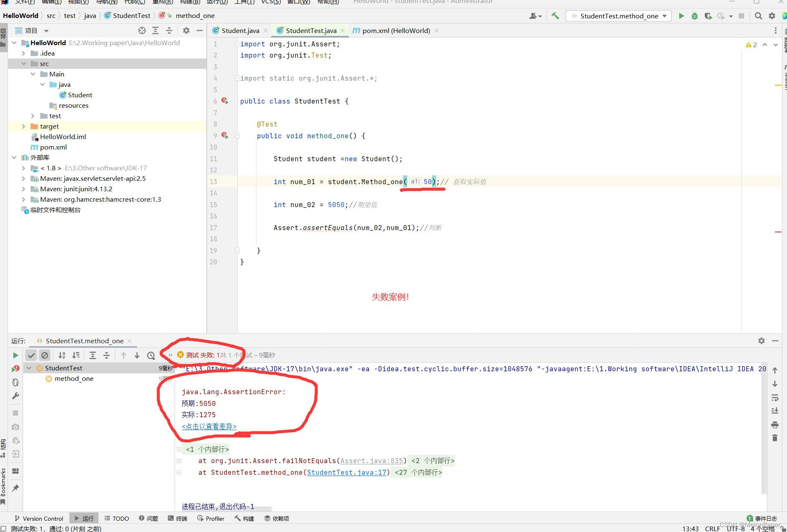Sort tests by duration icon

point(76,355)
